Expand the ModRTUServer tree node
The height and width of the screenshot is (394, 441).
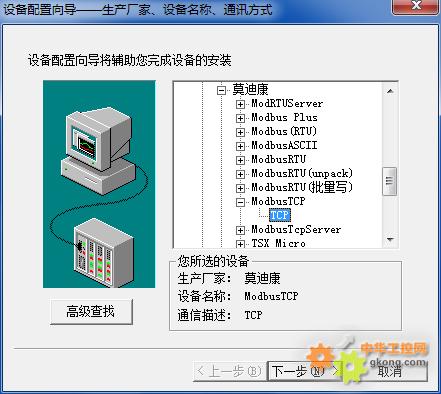[240, 104]
